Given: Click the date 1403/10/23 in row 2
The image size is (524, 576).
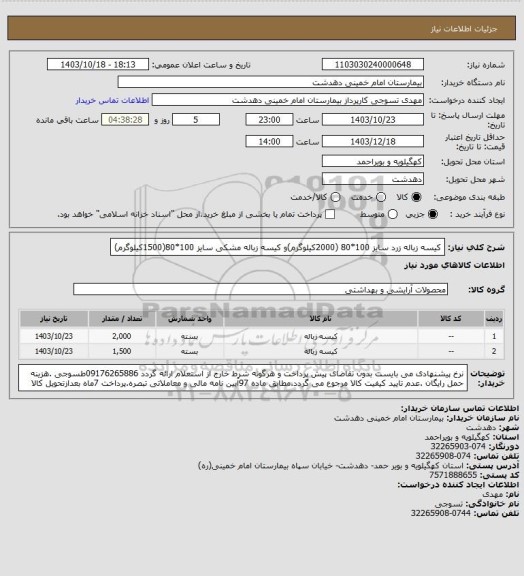Looking at the screenshot, I should tap(54, 351).
